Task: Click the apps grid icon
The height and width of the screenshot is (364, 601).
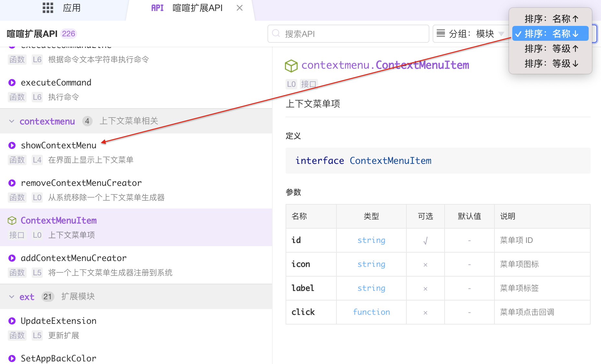Action: [48, 8]
